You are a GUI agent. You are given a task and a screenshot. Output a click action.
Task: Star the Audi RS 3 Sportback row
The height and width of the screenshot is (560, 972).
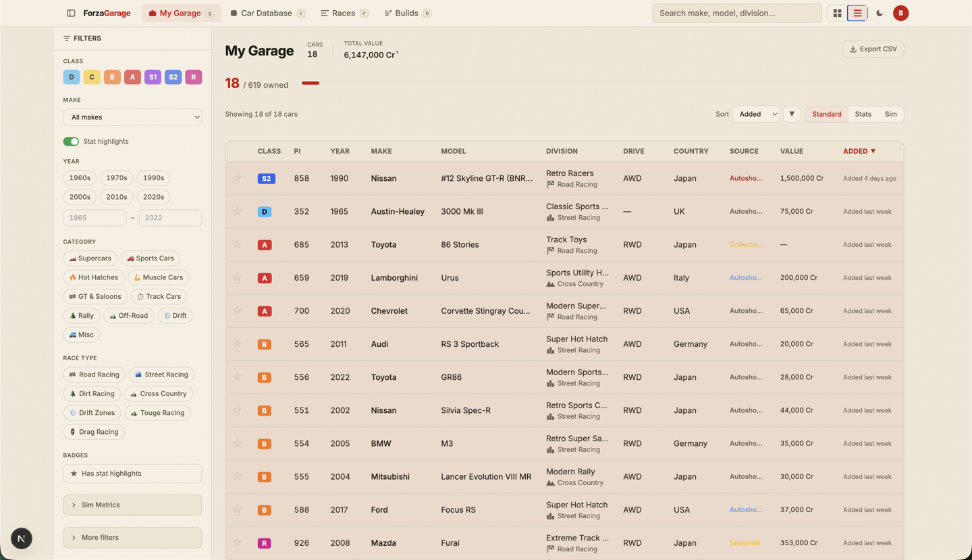(237, 343)
